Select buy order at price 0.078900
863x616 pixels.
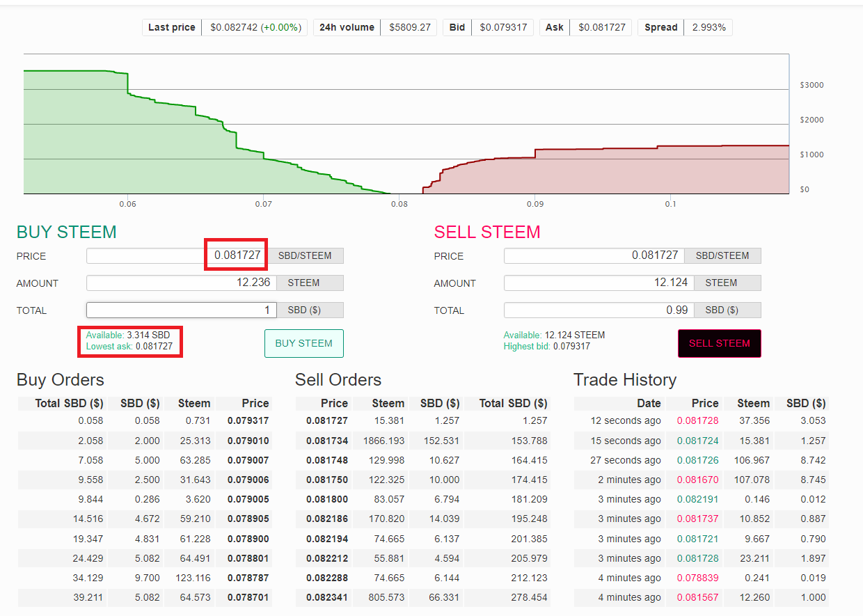[x=143, y=539]
